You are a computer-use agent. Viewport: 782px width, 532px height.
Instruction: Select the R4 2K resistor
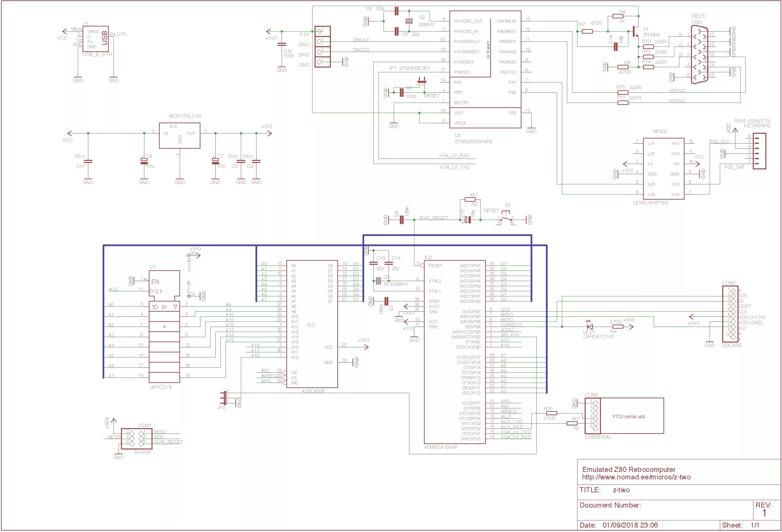(x=618, y=16)
